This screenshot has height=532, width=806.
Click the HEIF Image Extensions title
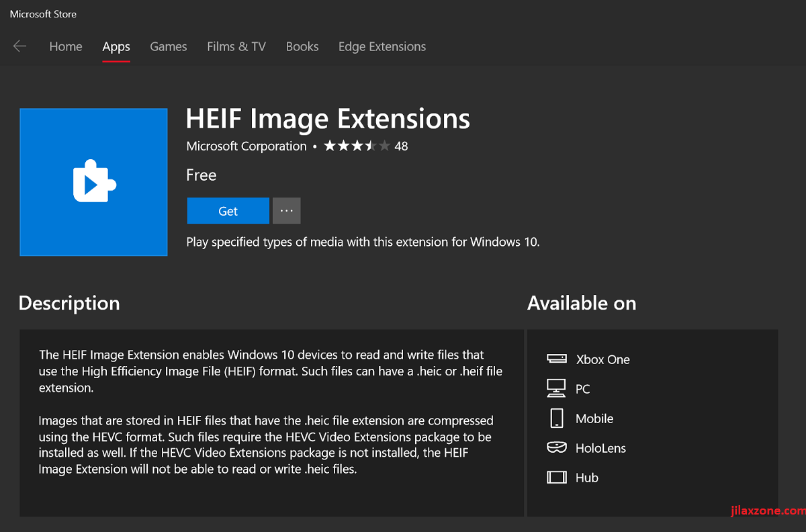click(328, 119)
